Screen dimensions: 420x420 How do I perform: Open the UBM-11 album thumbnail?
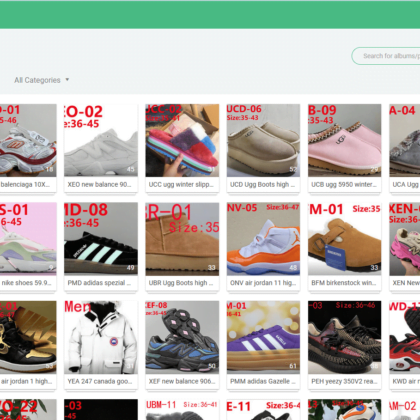point(182,410)
